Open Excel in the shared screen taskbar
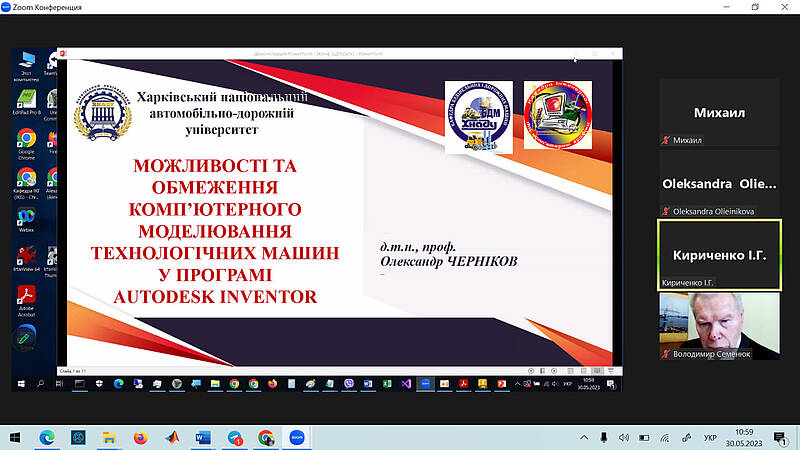 (387, 384)
